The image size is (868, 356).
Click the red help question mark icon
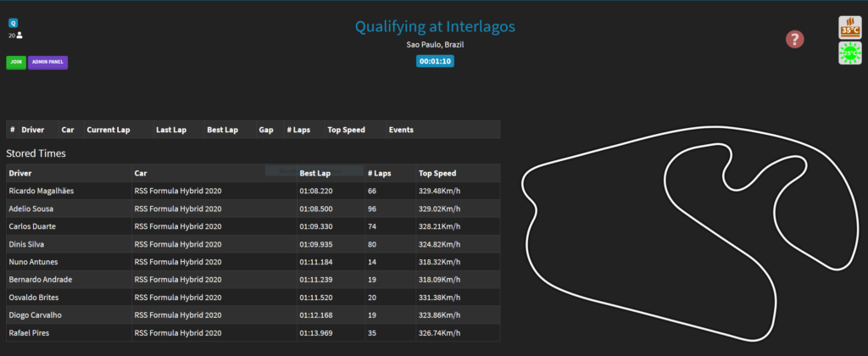(794, 39)
